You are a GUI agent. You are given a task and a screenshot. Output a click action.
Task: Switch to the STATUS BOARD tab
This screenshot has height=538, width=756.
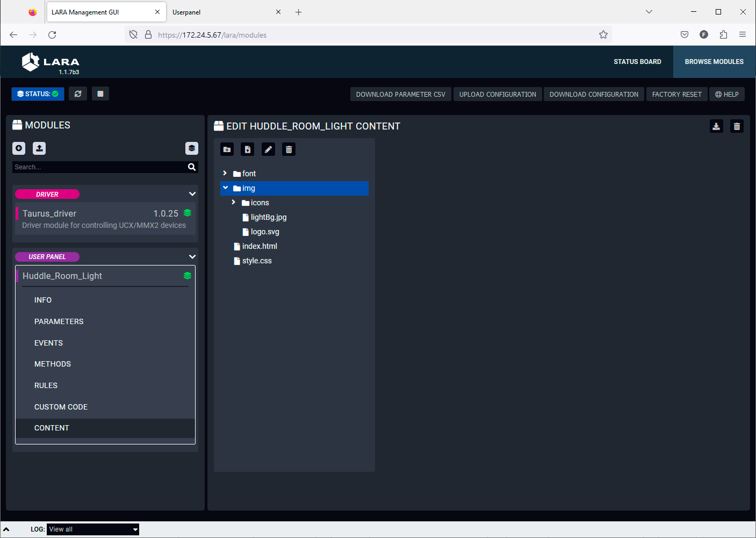click(637, 62)
